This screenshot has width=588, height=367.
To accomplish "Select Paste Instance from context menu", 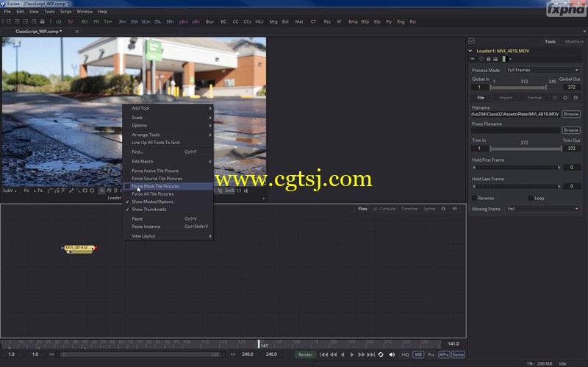I will (x=168, y=227).
